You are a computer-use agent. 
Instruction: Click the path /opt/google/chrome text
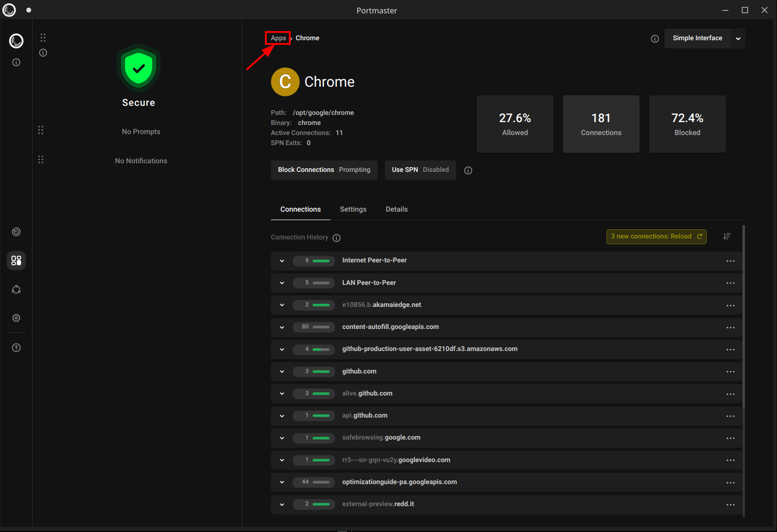323,113
